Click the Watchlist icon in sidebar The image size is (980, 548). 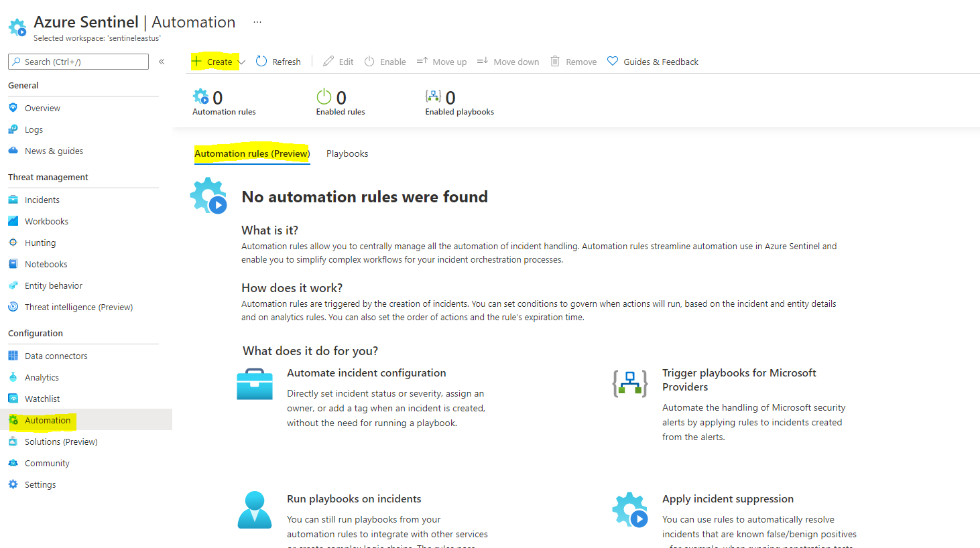point(13,399)
